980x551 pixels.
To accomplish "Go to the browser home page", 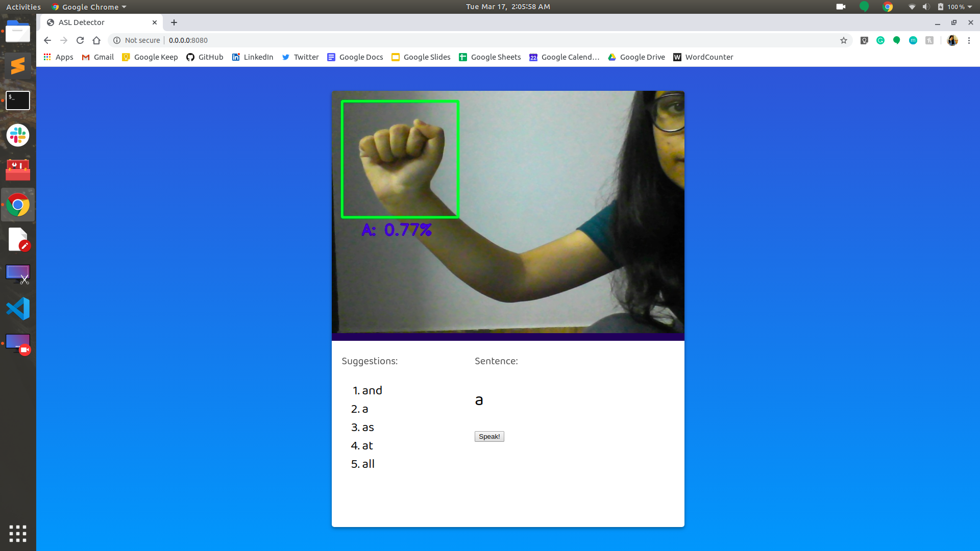I will (96, 40).
